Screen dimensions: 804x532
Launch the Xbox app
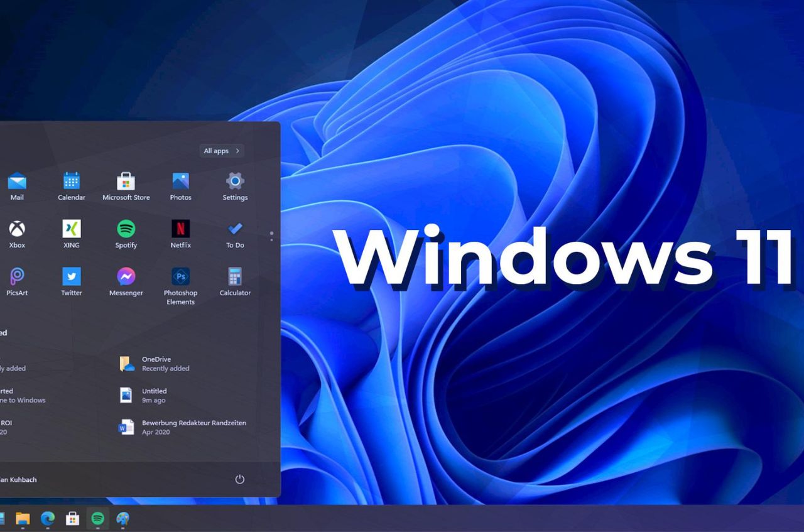(17, 234)
